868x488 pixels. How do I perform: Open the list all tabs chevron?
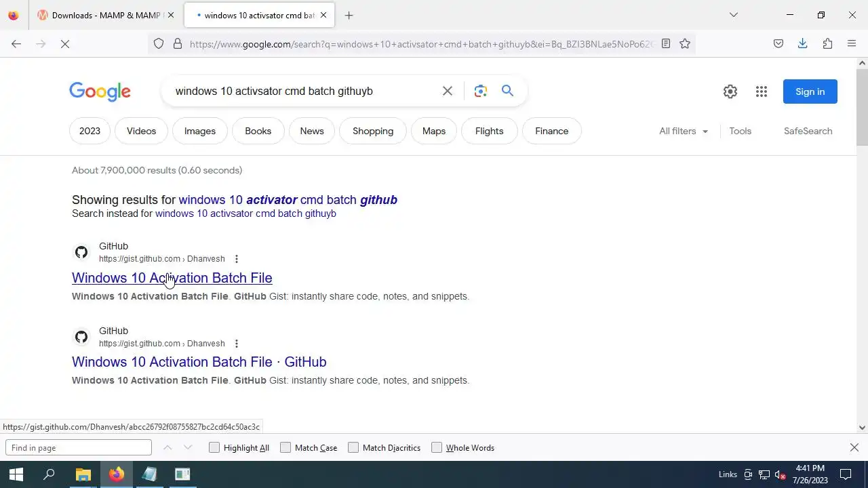pyautogui.click(x=733, y=15)
